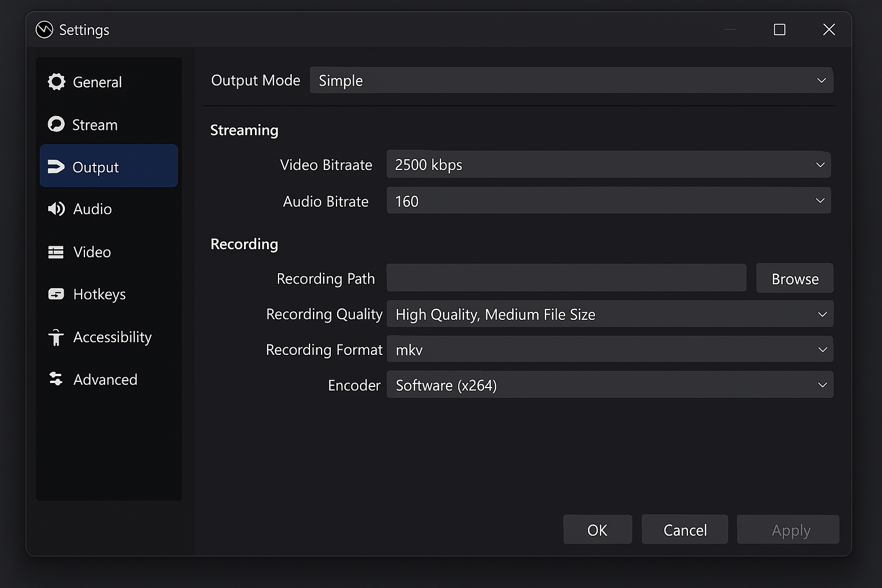Open Hotkeys settings icon
The image size is (882, 588).
coord(56,294)
